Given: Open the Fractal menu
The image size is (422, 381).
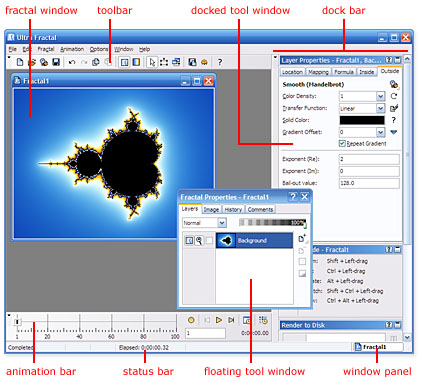Looking at the screenshot, I should (x=46, y=49).
